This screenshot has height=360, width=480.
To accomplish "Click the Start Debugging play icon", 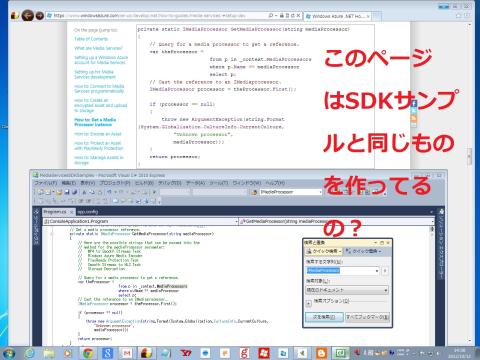I will [x=154, y=192].
